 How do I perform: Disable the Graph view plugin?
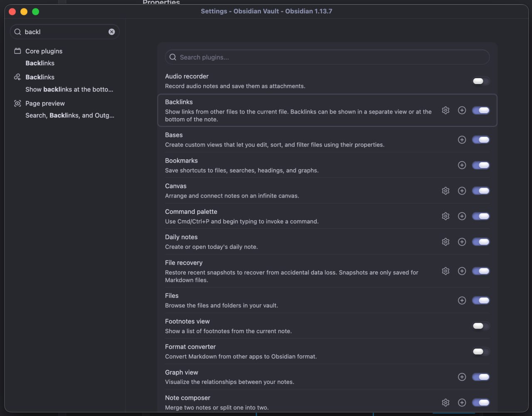point(481,377)
